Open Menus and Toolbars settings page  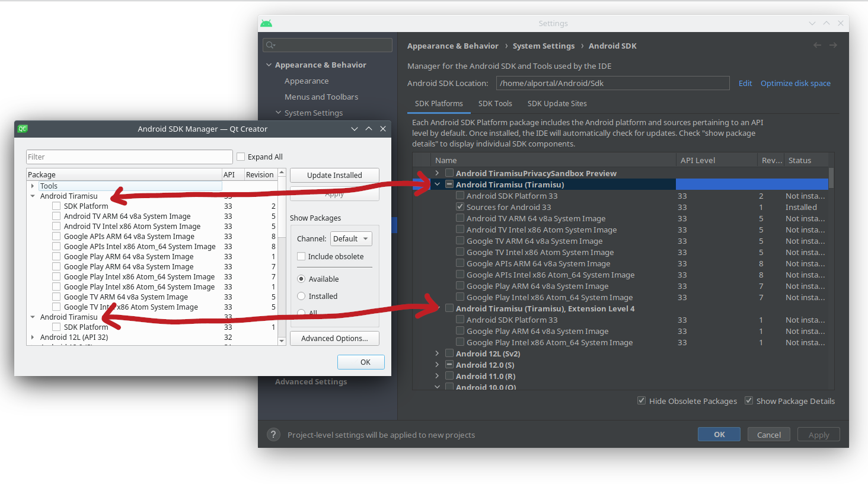point(321,97)
